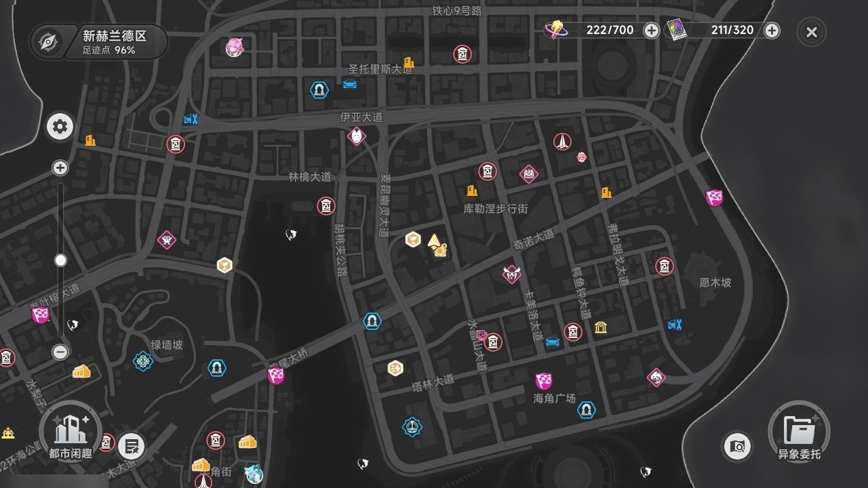The image size is (868, 488).
Task: Select the blue arch teleport right of 海角广场
Action: [587, 409]
